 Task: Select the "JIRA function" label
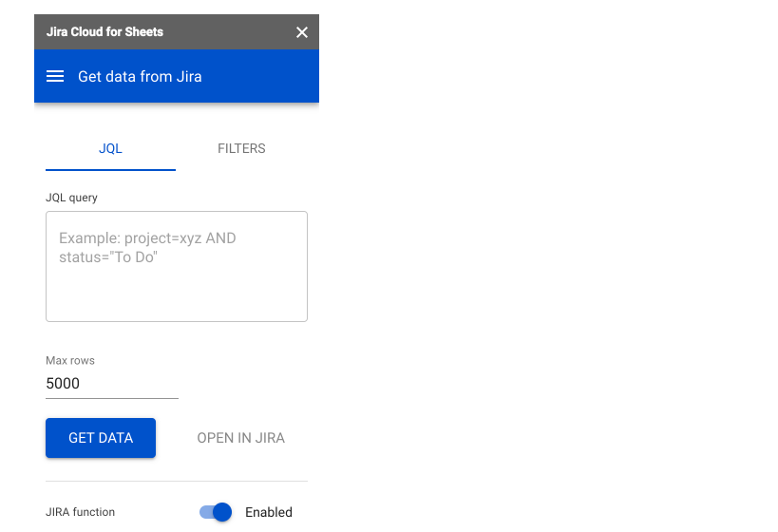coord(81,512)
